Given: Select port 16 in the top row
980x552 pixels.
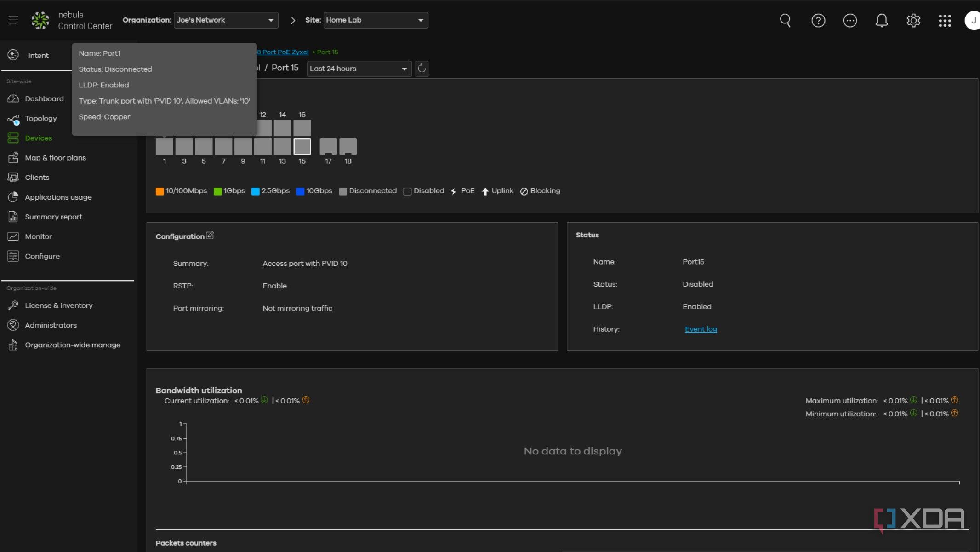Looking at the screenshot, I should coord(302,127).
